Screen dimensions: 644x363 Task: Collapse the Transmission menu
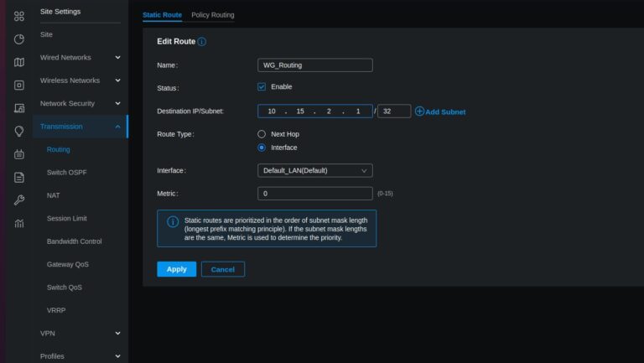80,127
